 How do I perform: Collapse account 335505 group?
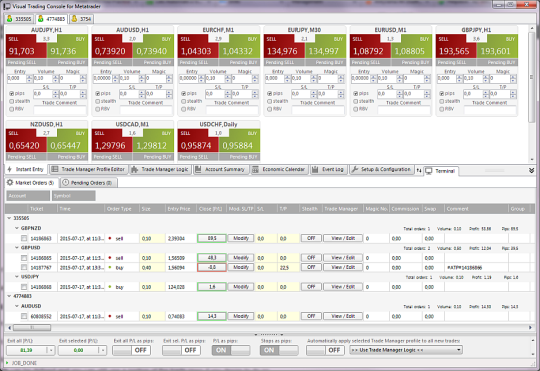tap(9, 218)
